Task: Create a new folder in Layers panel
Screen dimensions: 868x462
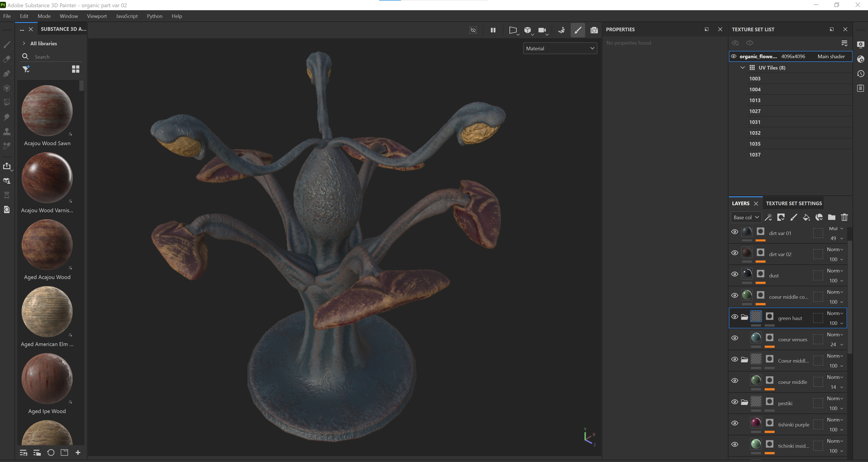Action: point(832,217)
